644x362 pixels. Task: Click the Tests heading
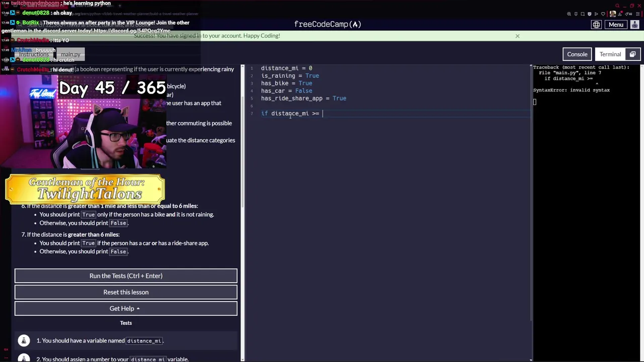tap(126, 323)
